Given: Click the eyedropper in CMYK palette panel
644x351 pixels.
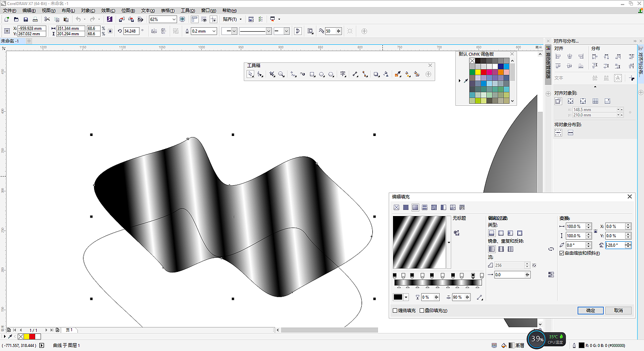Looking at the screenshot, I should click(x=465, y=80).
